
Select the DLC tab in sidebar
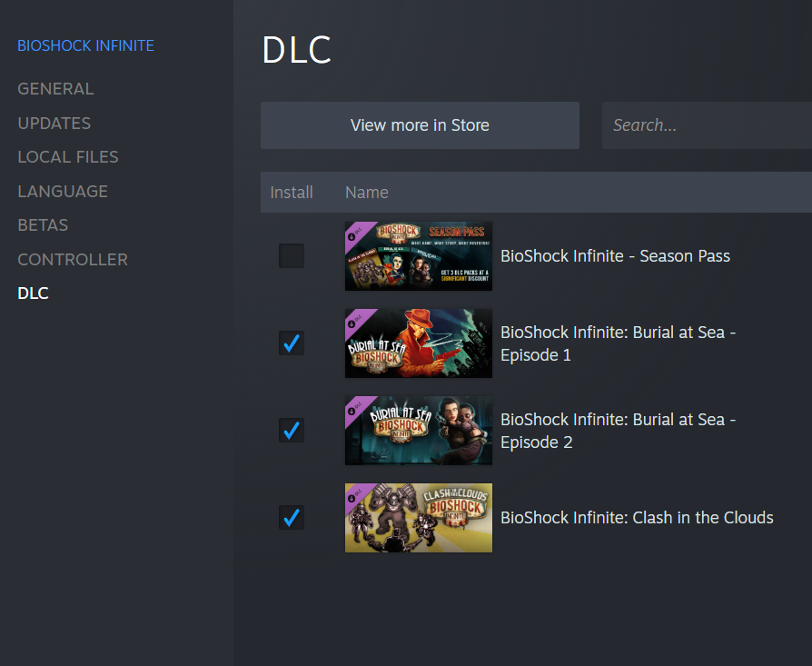[33, 293]
